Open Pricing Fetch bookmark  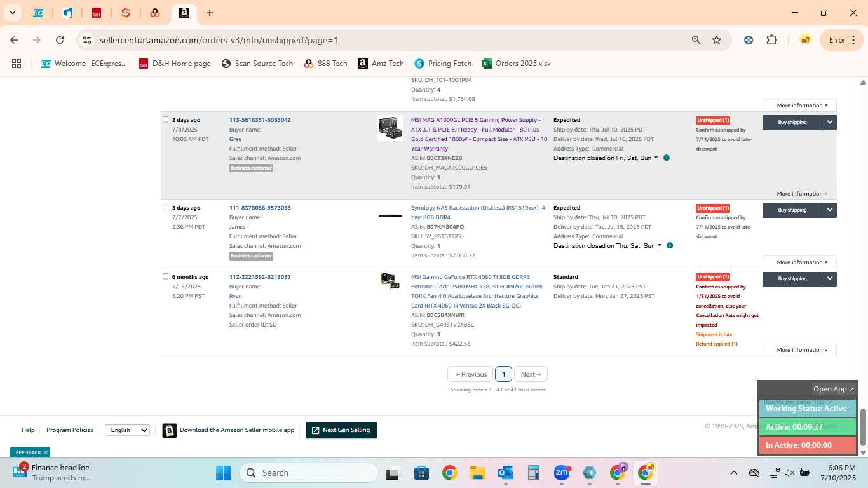[443, 64]
